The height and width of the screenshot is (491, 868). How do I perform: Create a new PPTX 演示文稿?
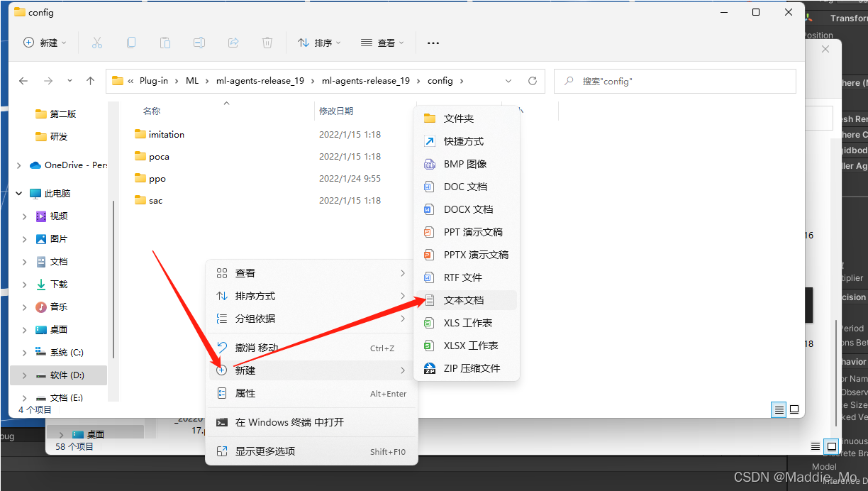pyautogui.click(x=467, y=255)
